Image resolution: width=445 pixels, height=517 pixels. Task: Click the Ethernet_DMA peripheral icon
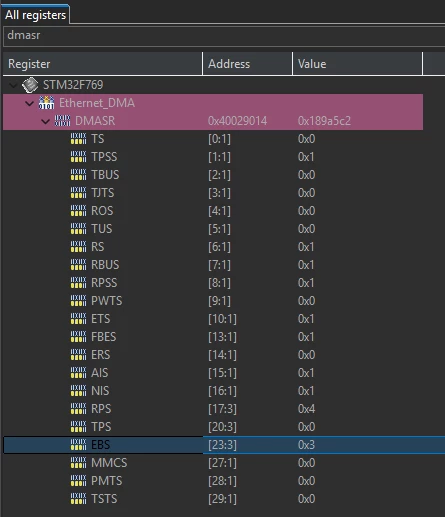46,103
